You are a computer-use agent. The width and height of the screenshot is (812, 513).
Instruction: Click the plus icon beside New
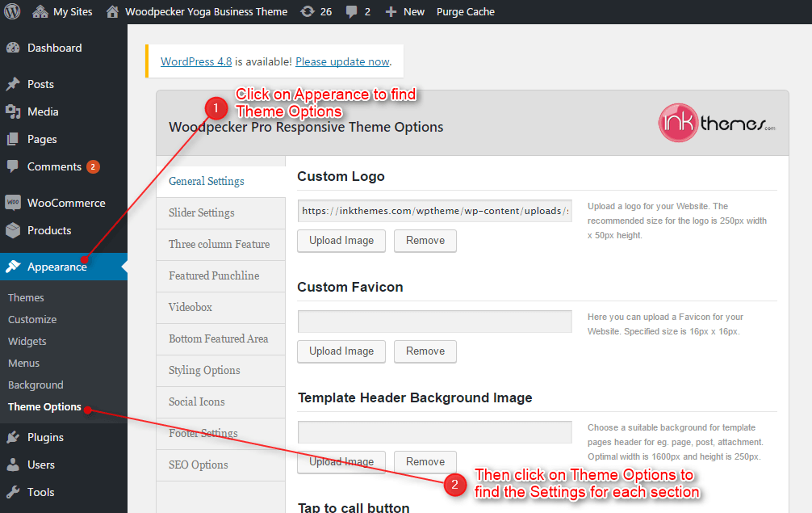(x=391, y=12)
